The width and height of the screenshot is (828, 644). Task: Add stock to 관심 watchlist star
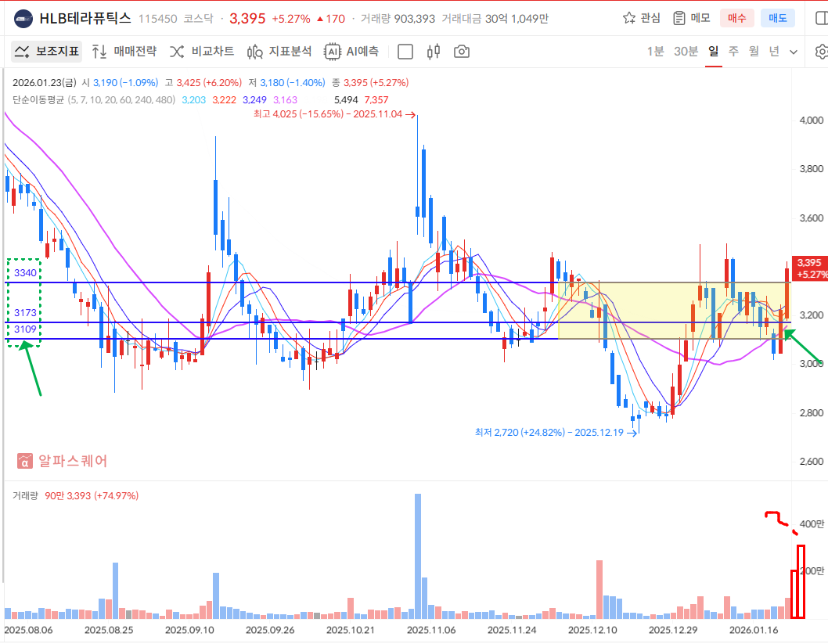point(641,18)
